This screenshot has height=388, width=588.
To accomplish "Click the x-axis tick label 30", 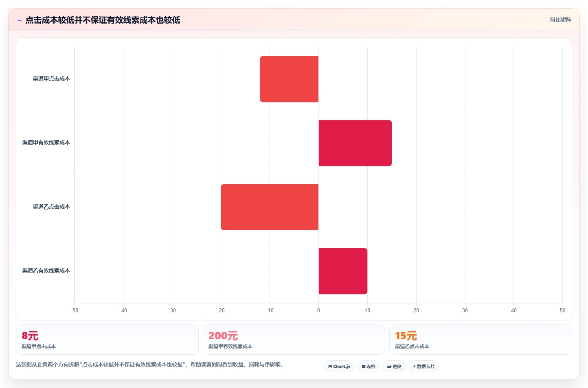I will (x=465, y=310).
